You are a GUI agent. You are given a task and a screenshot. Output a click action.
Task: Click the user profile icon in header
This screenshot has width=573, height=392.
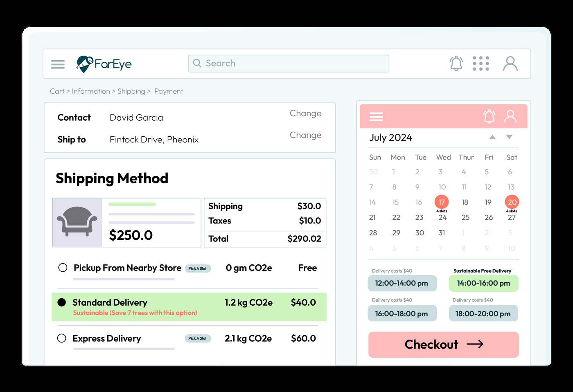[x=510, y=63]
